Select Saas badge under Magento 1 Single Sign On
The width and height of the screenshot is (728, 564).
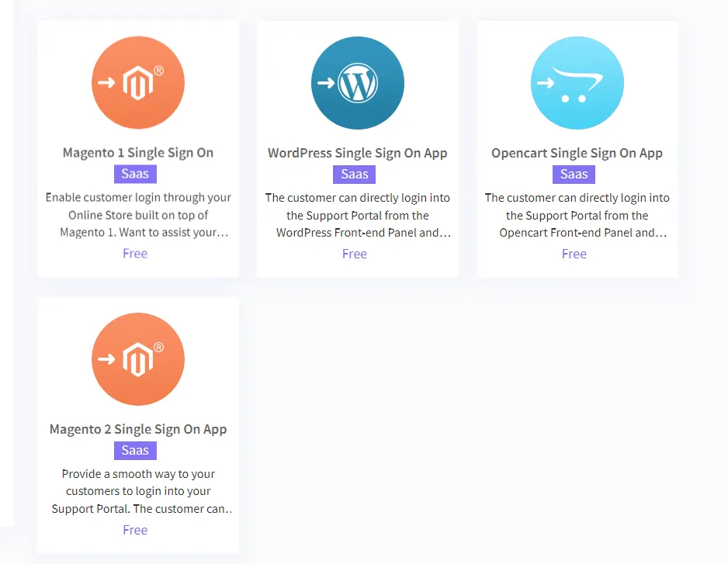(135, 174)
